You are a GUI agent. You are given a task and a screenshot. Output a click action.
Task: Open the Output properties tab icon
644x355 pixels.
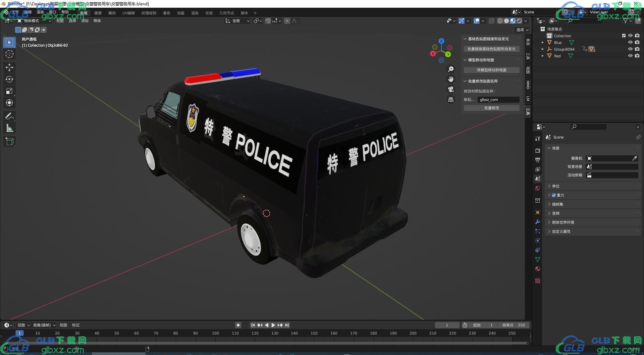click(538, 160)
